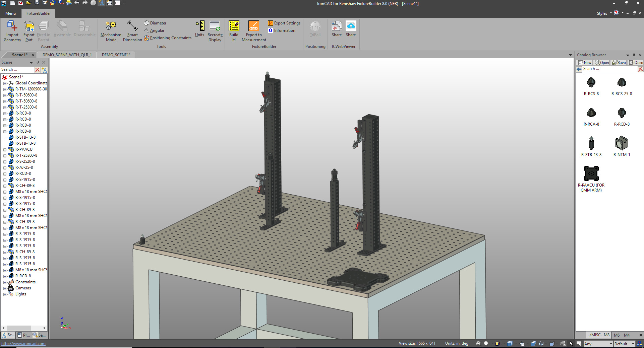Pin the Catalog Browser panel
Viewport: 644px width, 348px height.
click(x=634, y=55)
